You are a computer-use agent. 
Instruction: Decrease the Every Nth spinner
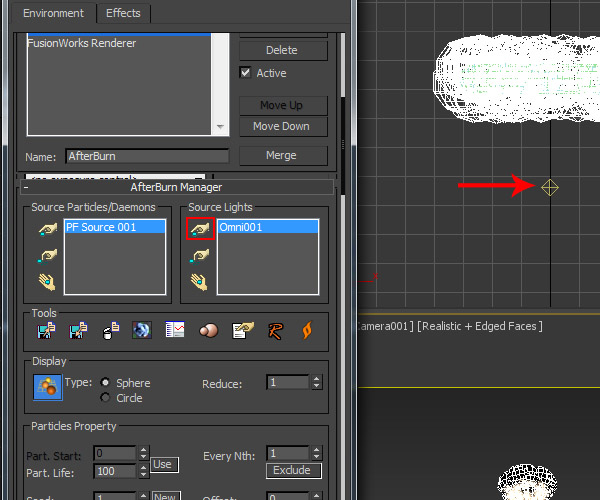click(x=316, y=457)
